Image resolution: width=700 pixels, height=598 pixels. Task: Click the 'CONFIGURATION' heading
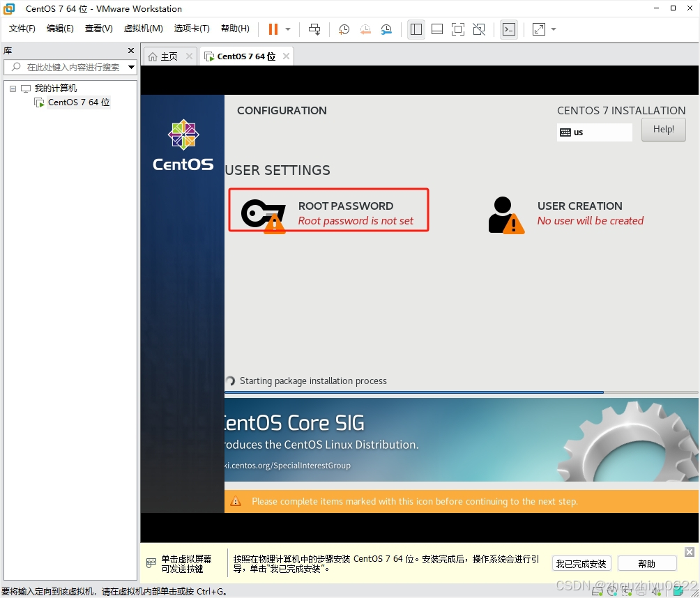coord(282,110)
